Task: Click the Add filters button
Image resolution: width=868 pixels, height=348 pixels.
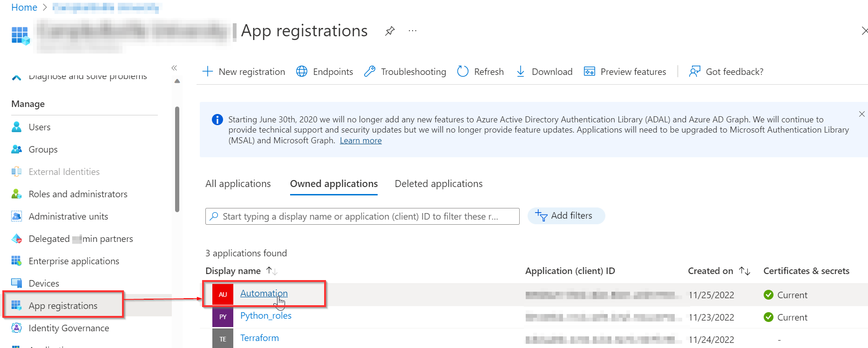Action: pos(566,216)
